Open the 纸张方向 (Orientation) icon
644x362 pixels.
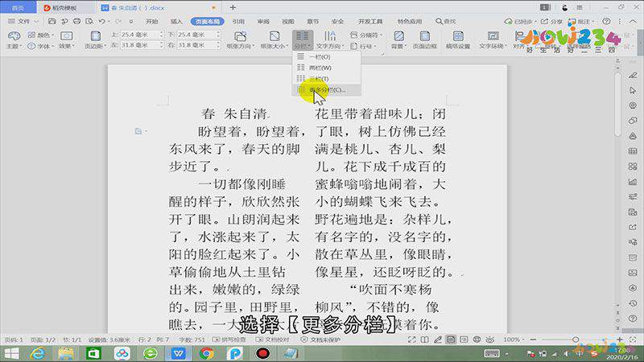[240, 36]
